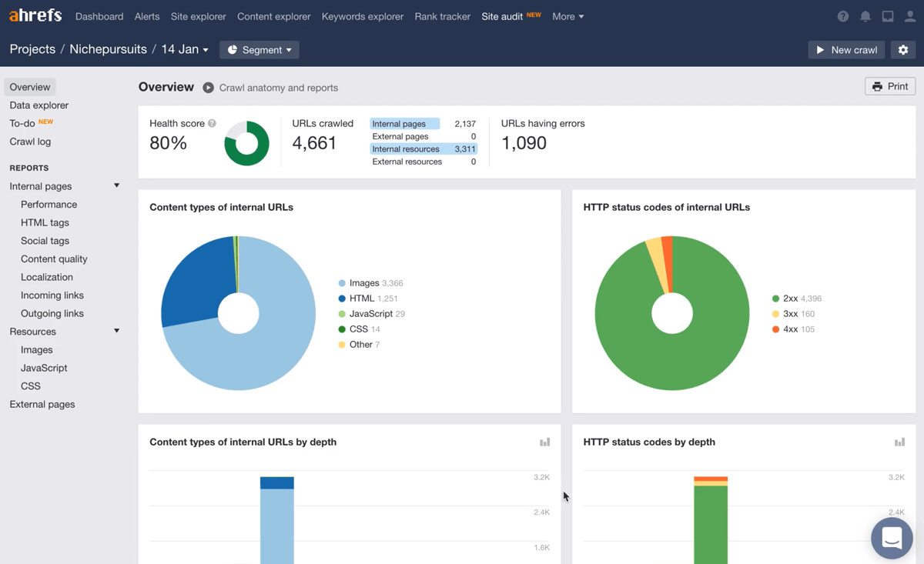Open Outgoing links report
924x564 pixels.
pos(52,313)
